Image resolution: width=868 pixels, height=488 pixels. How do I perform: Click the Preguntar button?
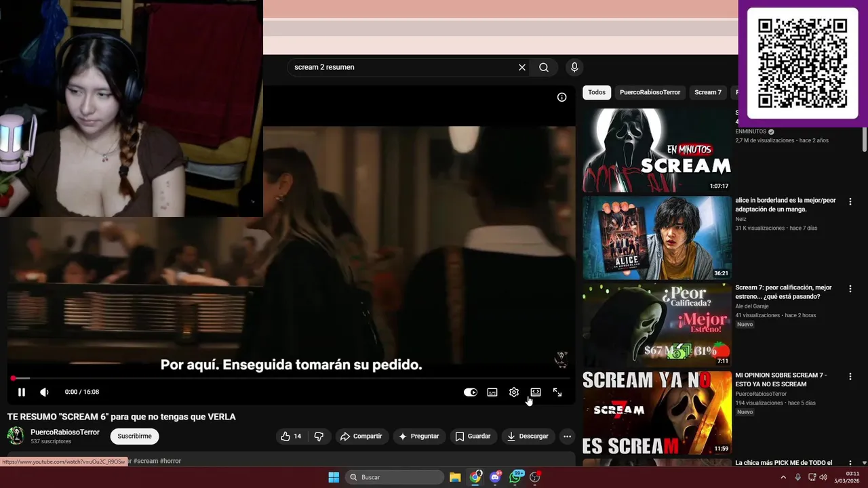pos(418,436)
